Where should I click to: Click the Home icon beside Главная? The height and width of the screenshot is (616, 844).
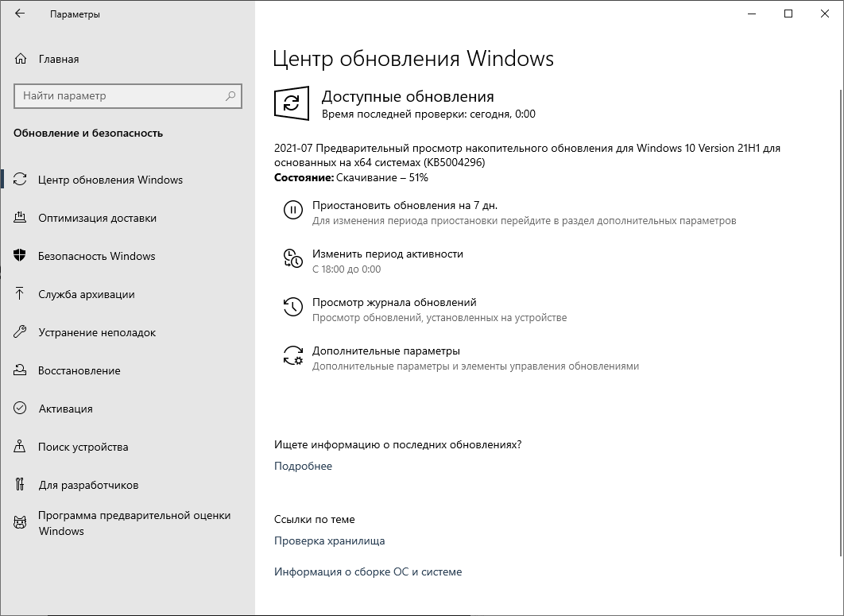pos(21,59)
